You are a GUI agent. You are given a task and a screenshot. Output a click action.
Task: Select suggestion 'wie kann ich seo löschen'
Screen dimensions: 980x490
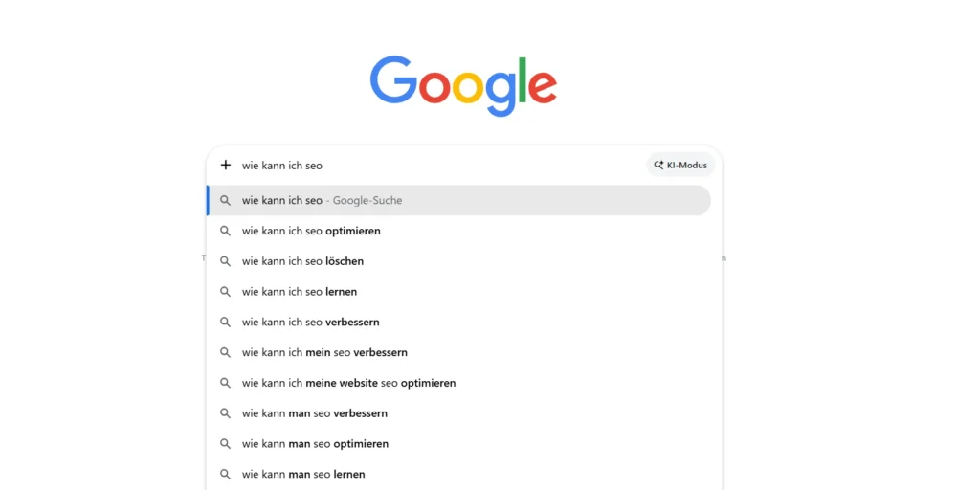click(x=302, y=261)
